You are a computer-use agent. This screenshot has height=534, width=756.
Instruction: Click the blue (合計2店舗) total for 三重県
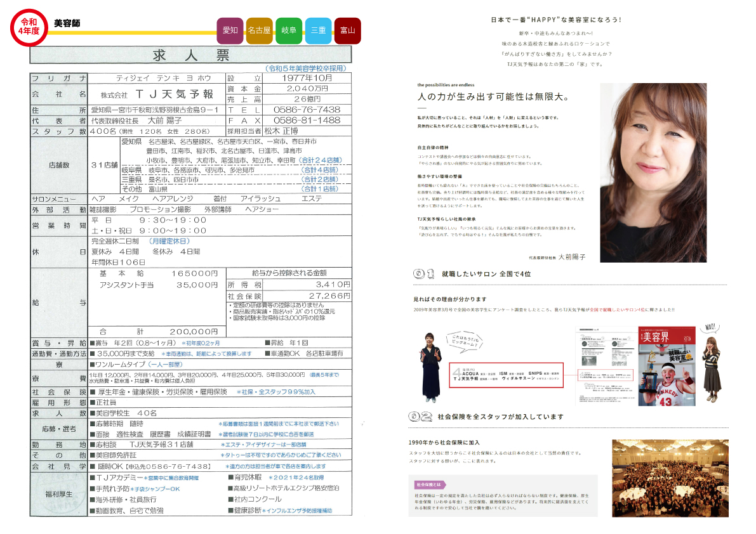tap(320, 179)
